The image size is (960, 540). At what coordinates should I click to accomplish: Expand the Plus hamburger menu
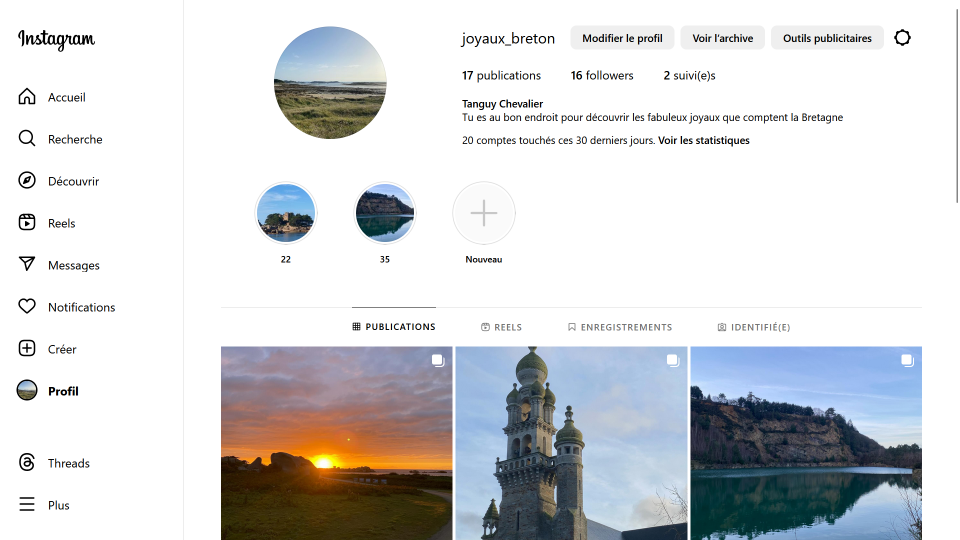[x=27, y=505]
